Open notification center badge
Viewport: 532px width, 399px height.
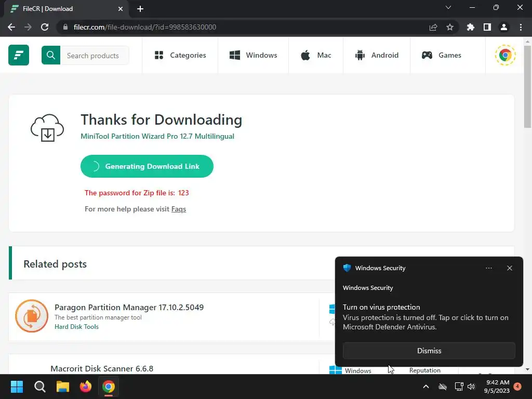pos(517,386)
